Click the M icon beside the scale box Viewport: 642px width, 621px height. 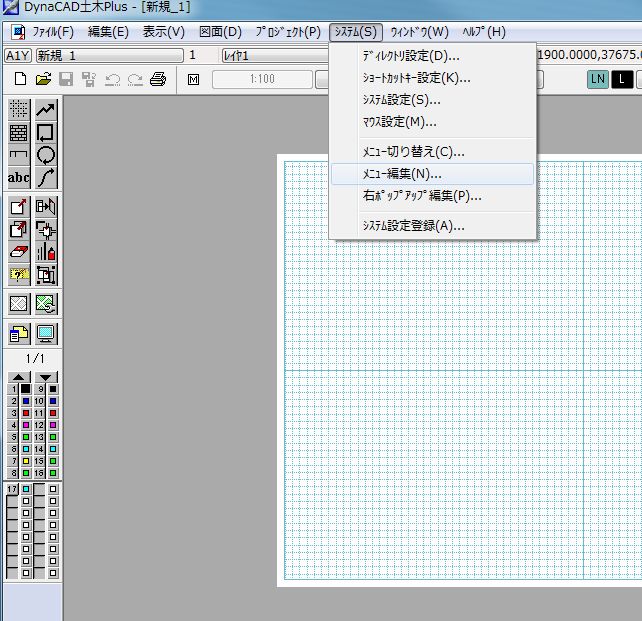pyautogui.click(x=193, y=79)
